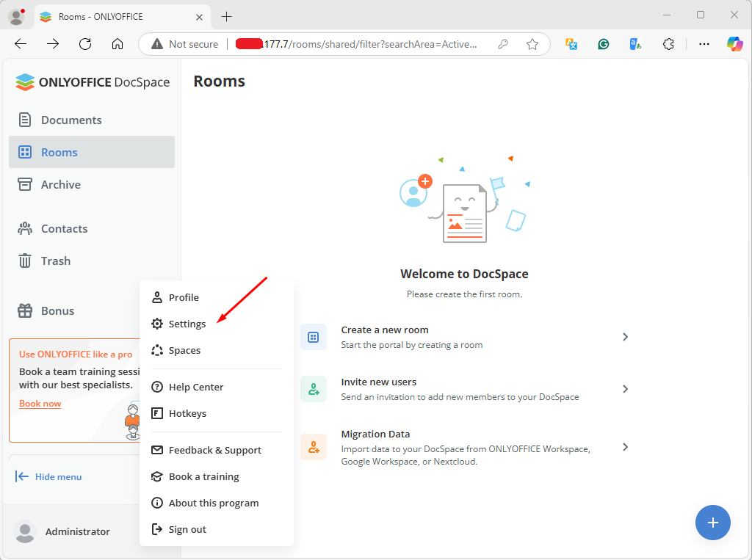
Task: Click the ONLYOFFICE DocSpace logo
Action: [x=93, y=82]
